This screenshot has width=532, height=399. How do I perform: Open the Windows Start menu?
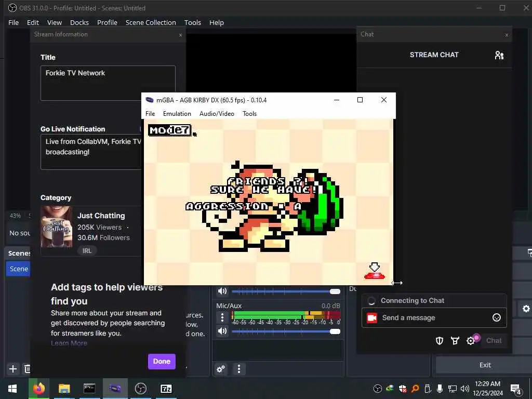pyautogui.click(x=12, y=389)
